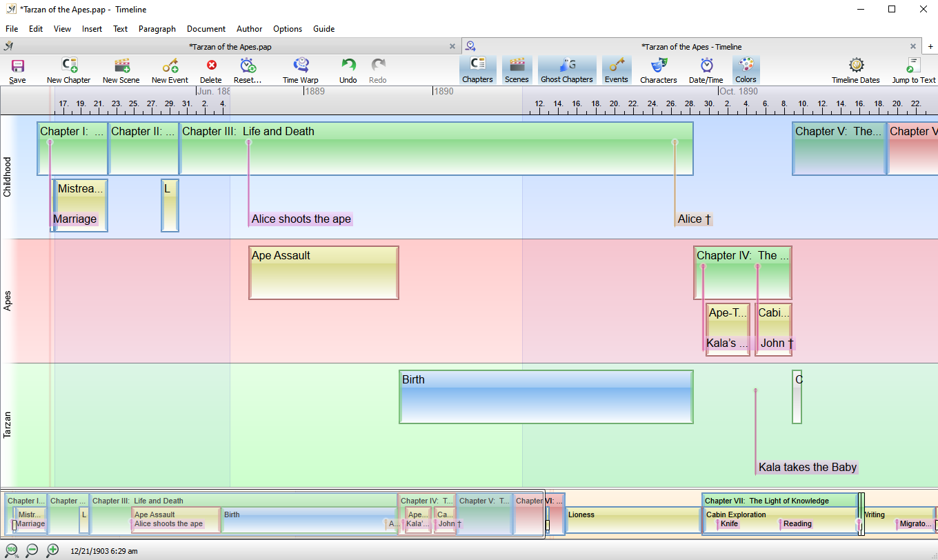Click the Alice † event marker

[695, 219]
